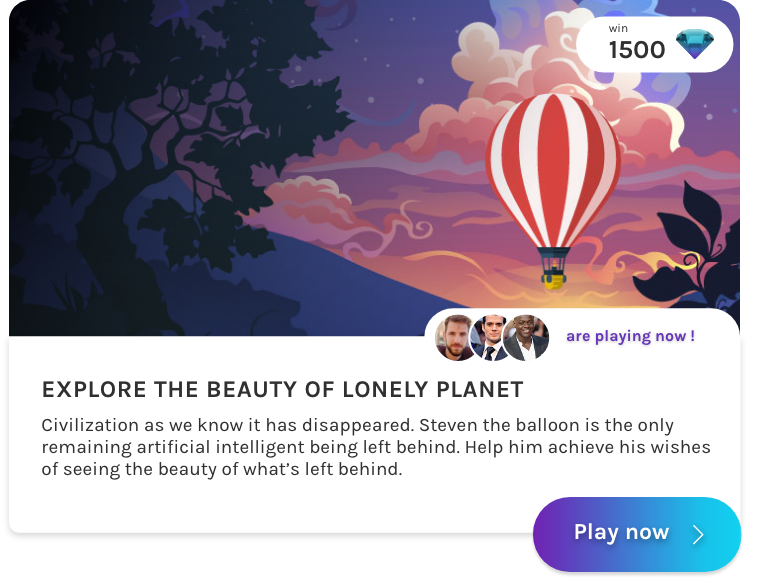Select the third player avatar on right
This screenshot has height=584, width=771.
(x=527, y=338)
